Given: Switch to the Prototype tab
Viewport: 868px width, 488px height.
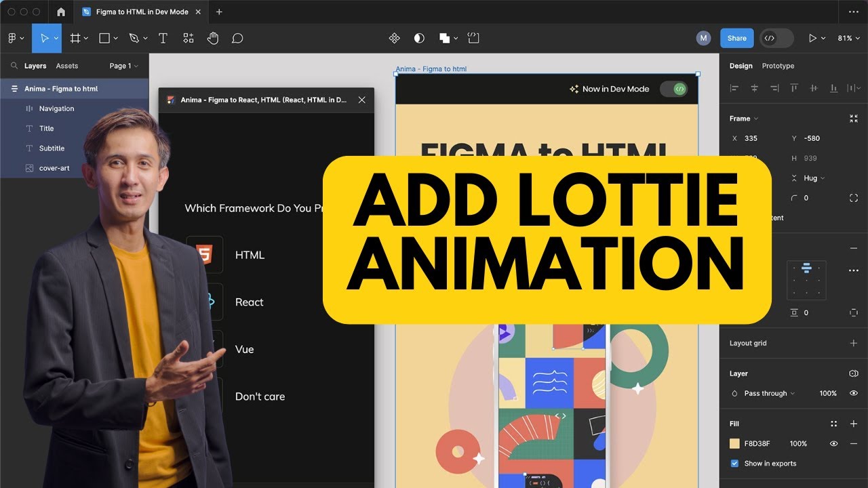Looking at the screenshot, I should click(778, 66).
